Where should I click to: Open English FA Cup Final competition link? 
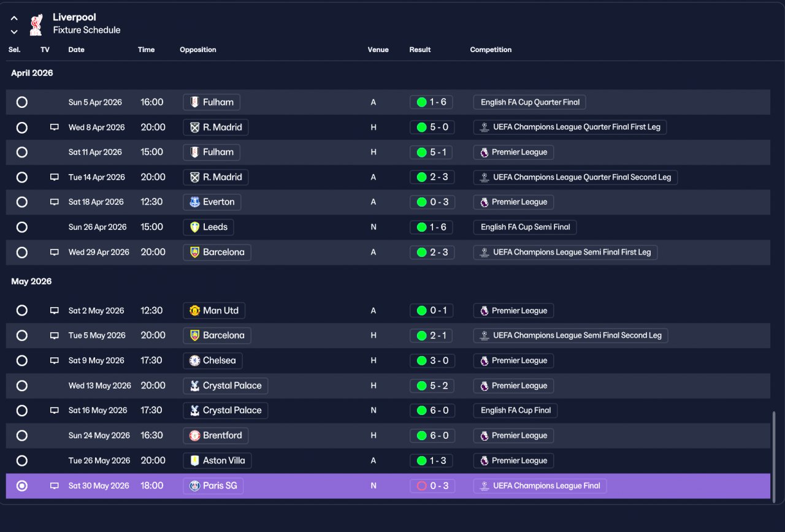tap(515, 411)
